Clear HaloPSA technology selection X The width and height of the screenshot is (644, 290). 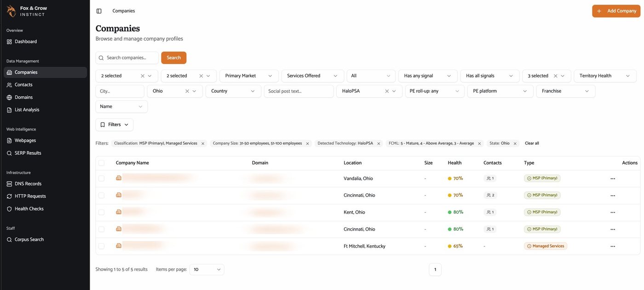tap(387, 91)
